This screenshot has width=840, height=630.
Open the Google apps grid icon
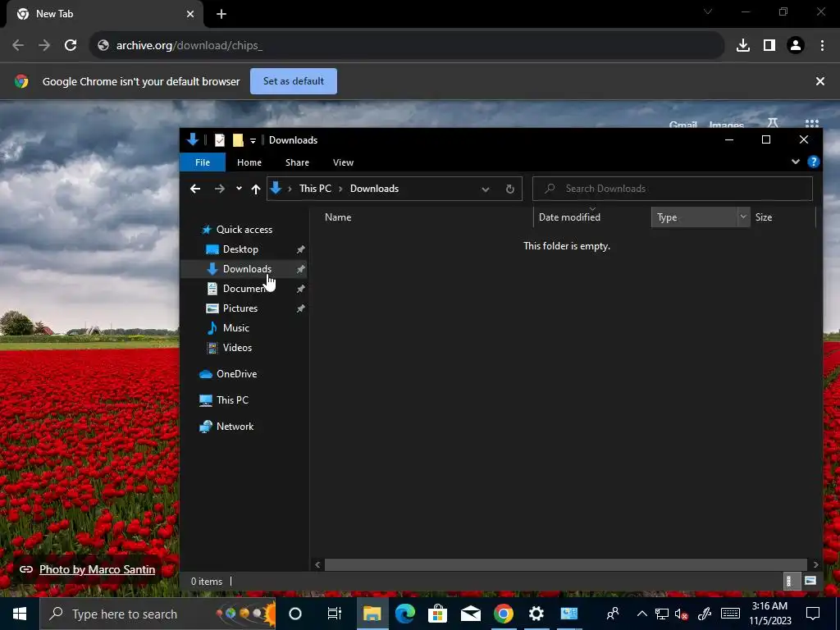[811, 124]
